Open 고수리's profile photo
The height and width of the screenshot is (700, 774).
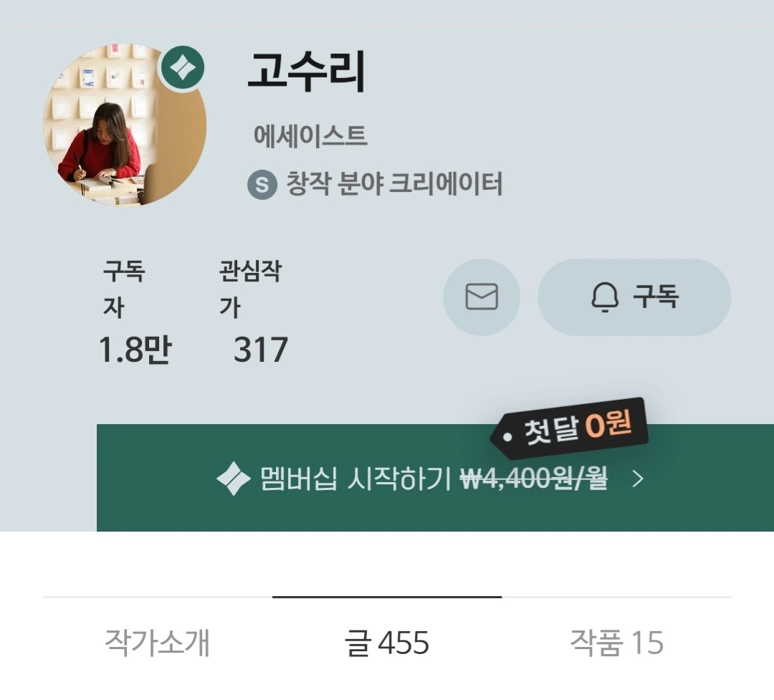pos(125,125)
